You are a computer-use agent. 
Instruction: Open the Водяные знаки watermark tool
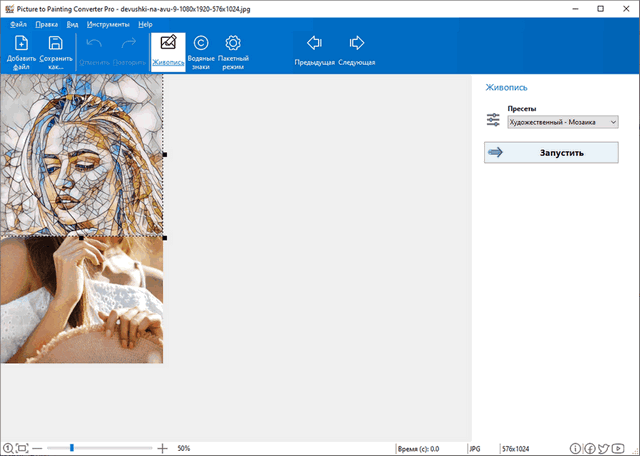201,50
